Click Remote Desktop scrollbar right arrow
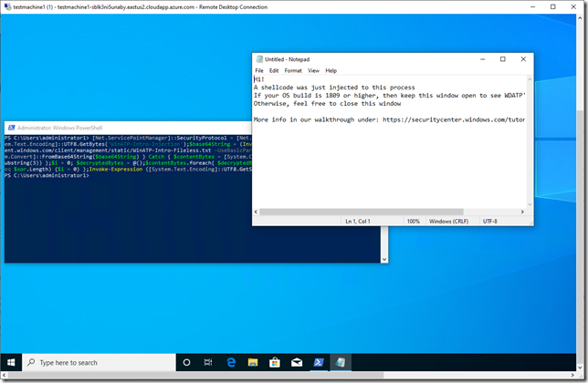 (x=572, y=375)
